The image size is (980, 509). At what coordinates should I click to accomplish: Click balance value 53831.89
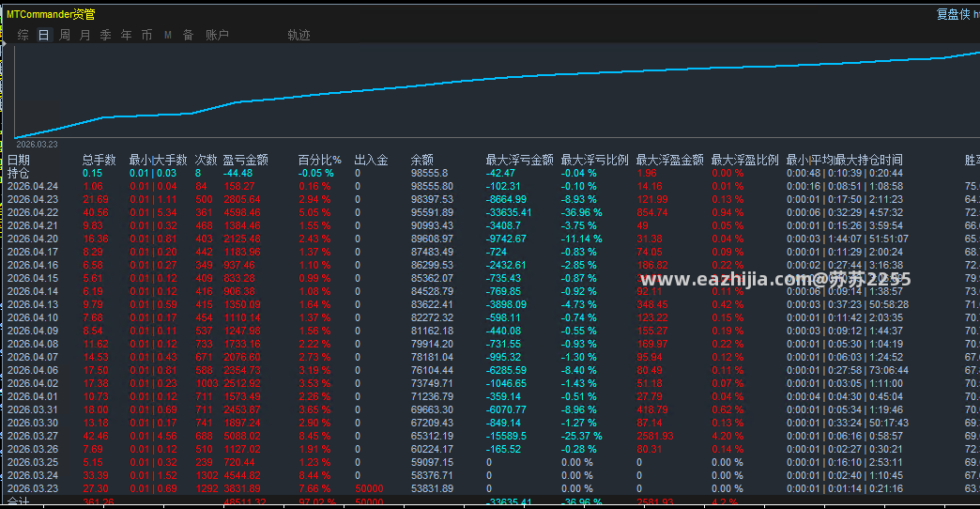tap(432, 488)
